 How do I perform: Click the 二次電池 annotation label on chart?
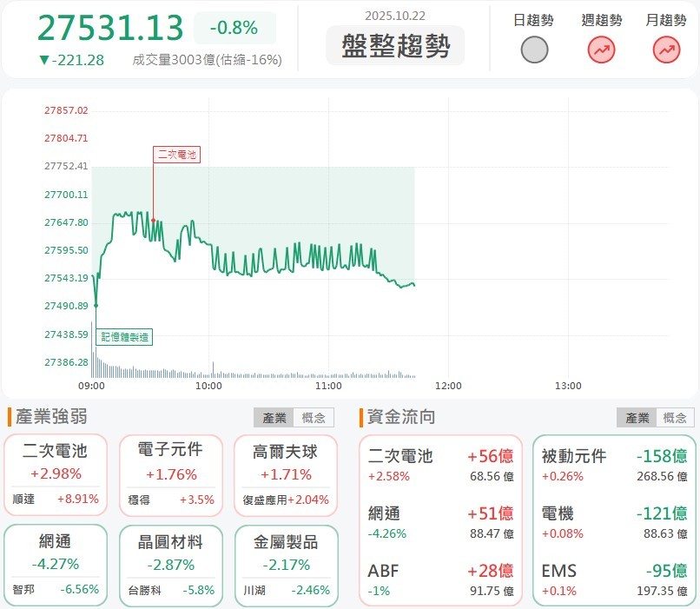click(177, 155)
